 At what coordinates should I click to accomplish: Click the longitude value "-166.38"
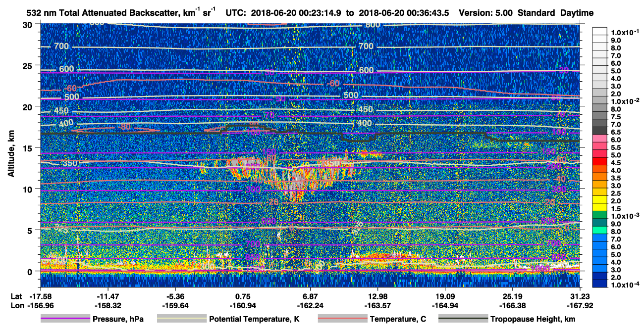tap(512, 305)
